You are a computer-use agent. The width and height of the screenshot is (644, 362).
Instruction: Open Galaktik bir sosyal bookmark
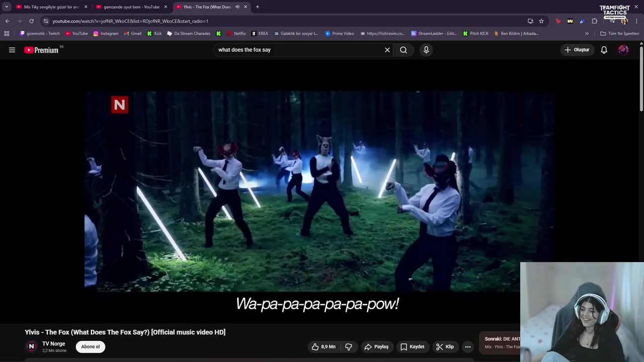point(296,34)
